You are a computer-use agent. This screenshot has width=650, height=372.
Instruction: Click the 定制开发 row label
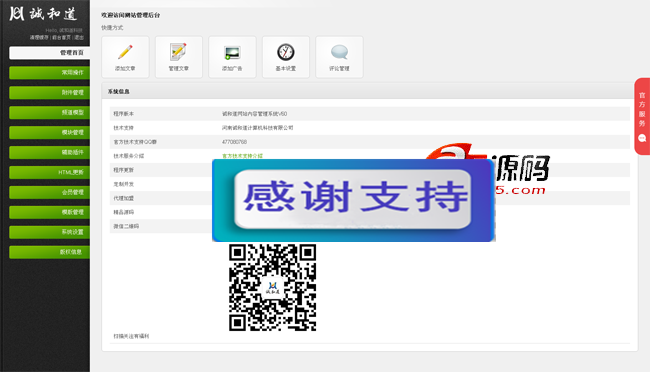(x=124, y=184)
